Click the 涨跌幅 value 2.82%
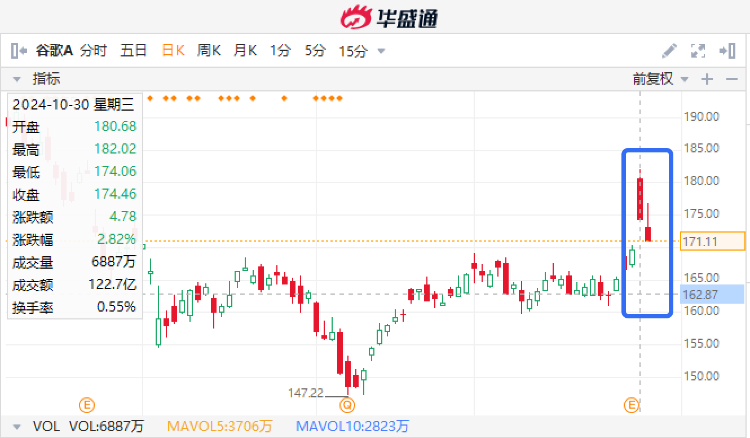The height and width of the screenshot is (438, 750). [x=116, y=239]
